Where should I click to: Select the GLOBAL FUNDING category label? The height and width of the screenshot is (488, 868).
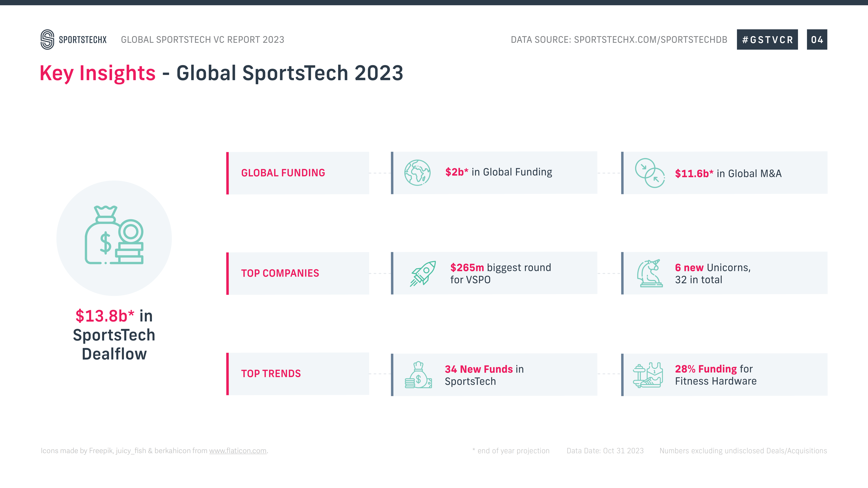point(283,173)
